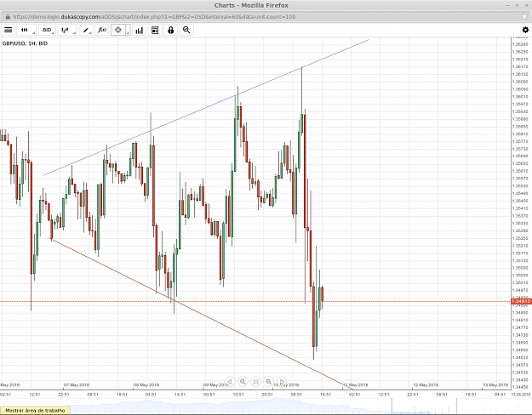Viewport: 532px width, 415px height.
Task: Click the lock icon in address bar
Action: click(8, 17)
